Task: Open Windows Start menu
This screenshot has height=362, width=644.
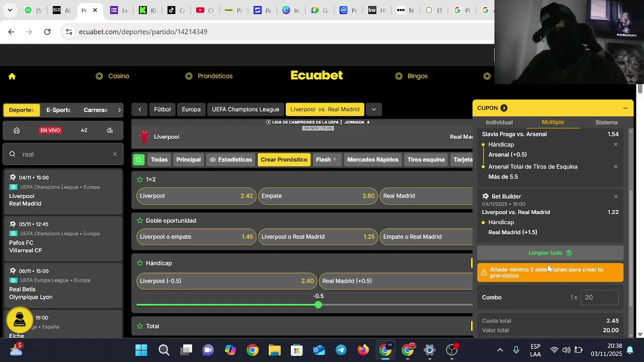Action: click(x=141, y=350)
